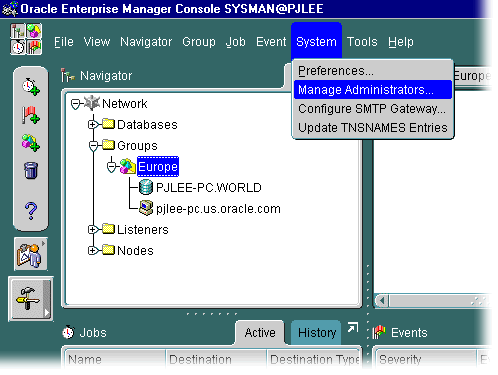The width and height of the screenshot is (498, 375).
Task: Click the Nodes label in tree
Action: point(135,251)
